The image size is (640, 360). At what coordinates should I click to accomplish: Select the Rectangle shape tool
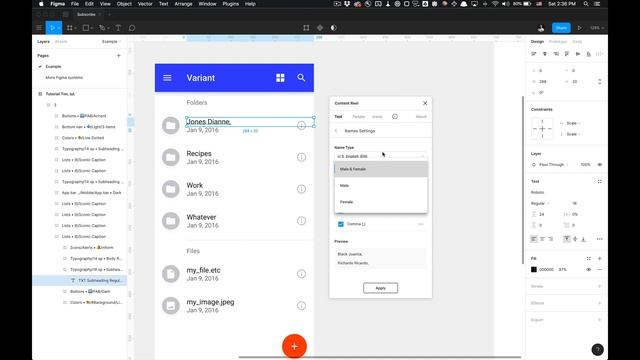coord(86,28)
